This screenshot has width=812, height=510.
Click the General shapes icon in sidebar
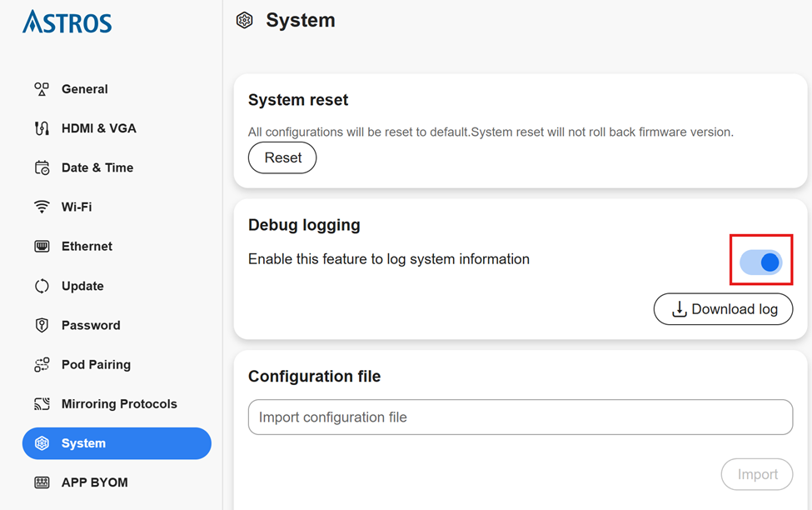(x=42, y=89)
